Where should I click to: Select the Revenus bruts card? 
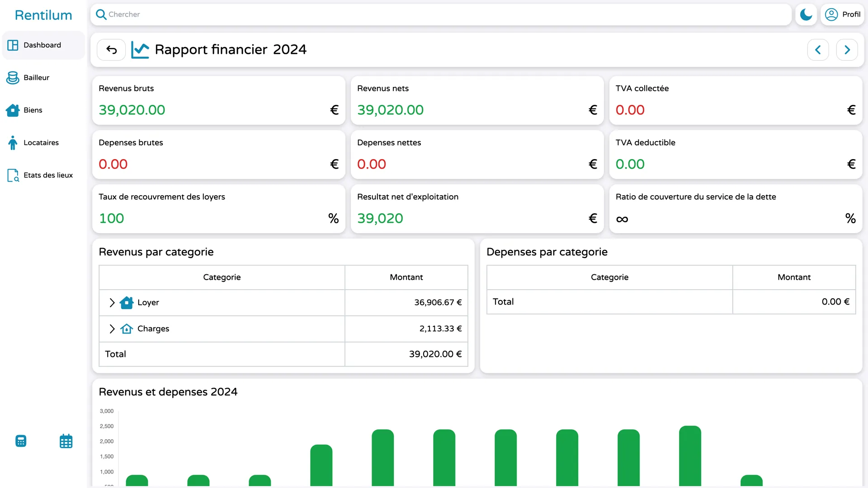219,100
